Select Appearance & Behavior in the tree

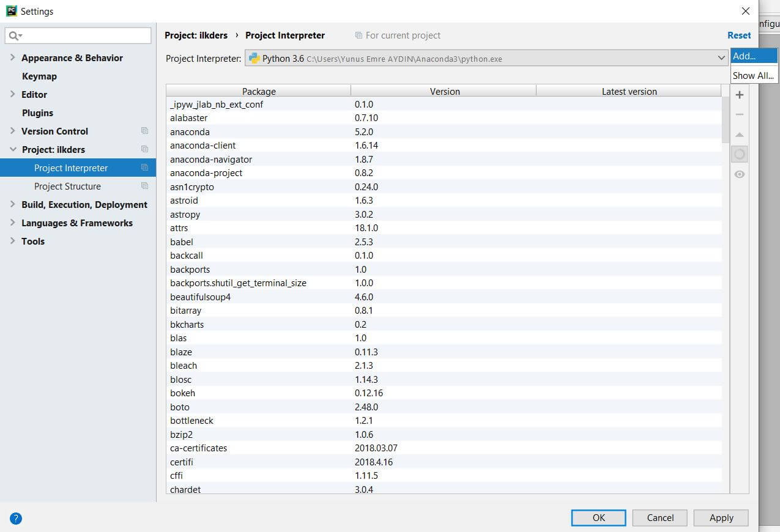[x=72, y=57]
